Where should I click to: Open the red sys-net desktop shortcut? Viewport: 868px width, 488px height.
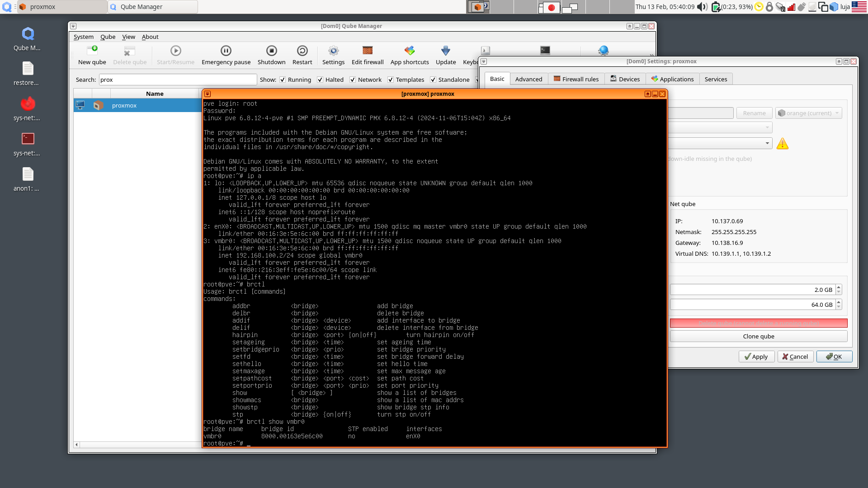coord(28,109)
